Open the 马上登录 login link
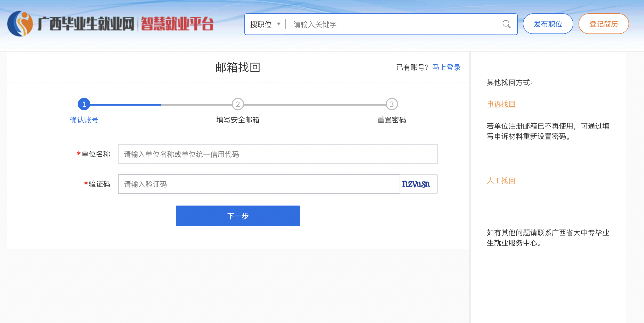 [446, 67]
